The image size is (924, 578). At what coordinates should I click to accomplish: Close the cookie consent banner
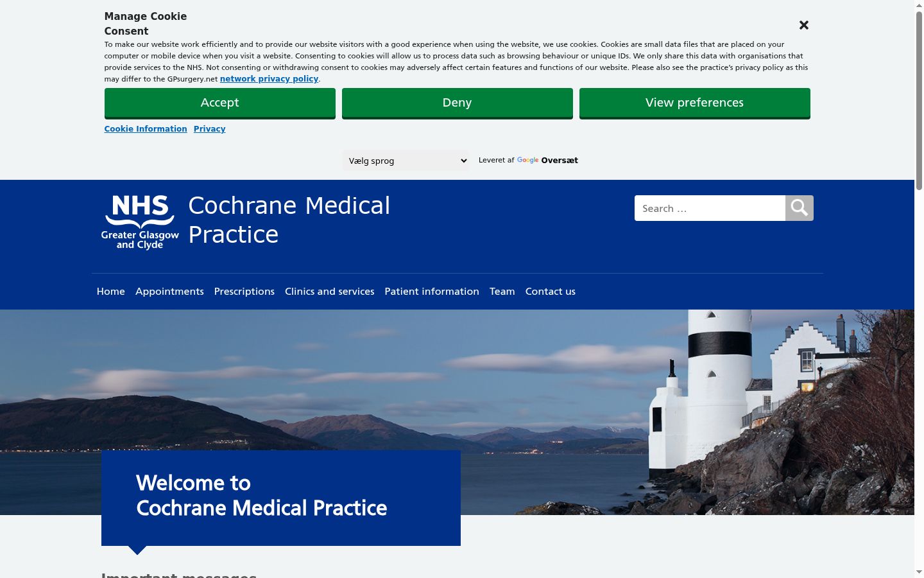pyautogui.click(x=804, y=25)
